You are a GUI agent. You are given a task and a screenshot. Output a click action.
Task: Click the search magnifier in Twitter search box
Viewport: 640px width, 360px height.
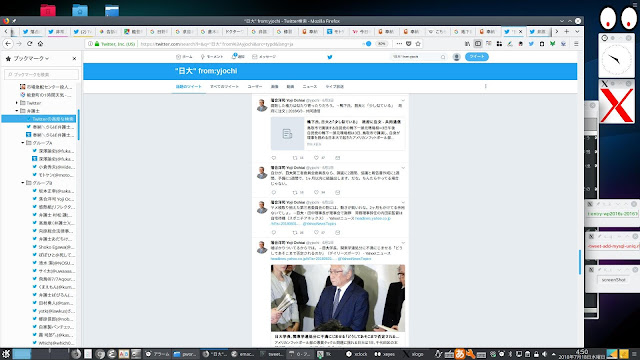tap(443, 57)
